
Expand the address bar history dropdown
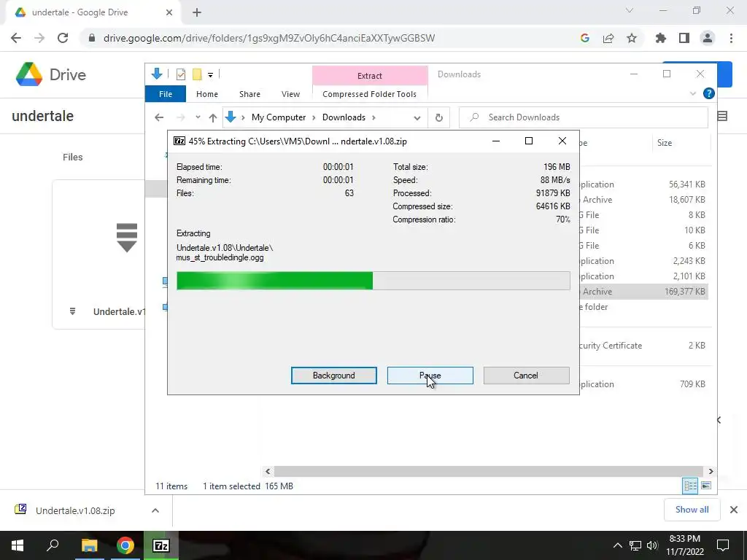pos(417,117)
